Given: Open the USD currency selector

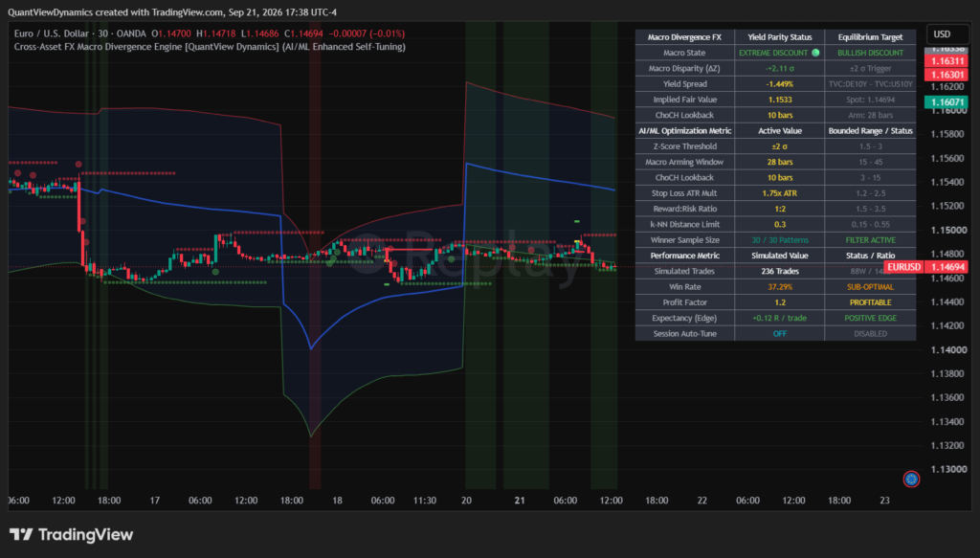Looking at the screenshot, I should 947,33.
